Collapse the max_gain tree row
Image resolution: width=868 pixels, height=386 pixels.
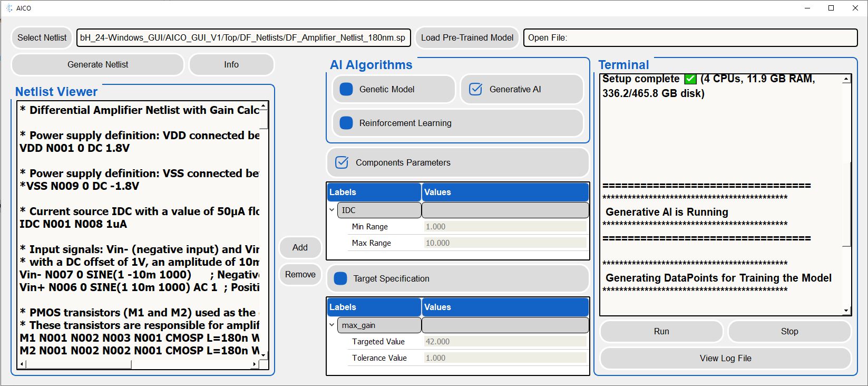(x=332, y=325)
